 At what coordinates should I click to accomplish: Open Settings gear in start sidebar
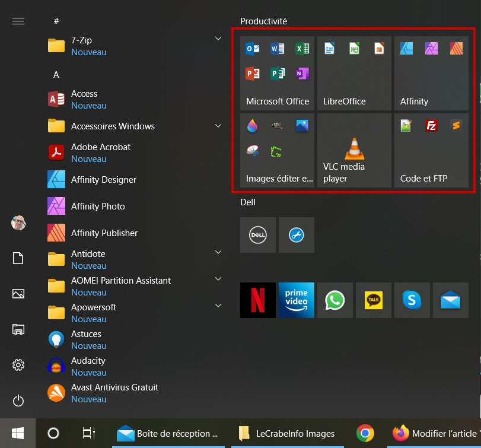point(18,365)
